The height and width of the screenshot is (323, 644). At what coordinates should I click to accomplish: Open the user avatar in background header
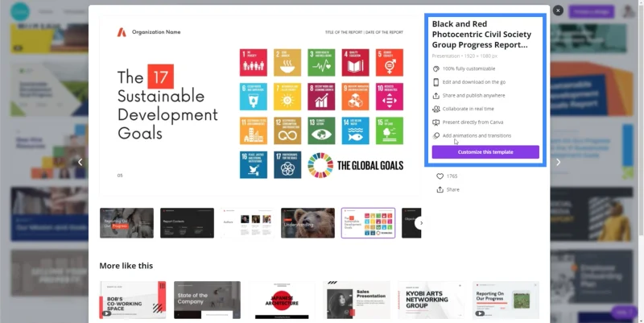[x=629, y=11]
